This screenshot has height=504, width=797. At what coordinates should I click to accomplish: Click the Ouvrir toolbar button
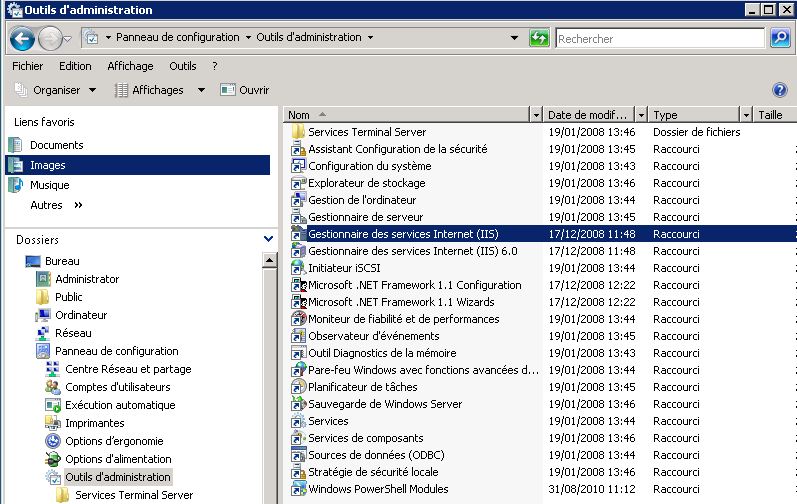(245, 90)
